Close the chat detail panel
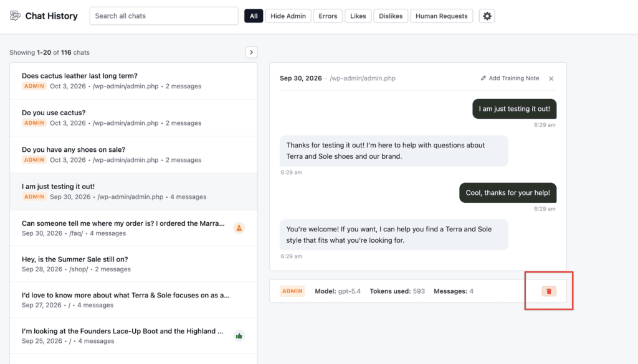638x364 pixels. (551, 79)
